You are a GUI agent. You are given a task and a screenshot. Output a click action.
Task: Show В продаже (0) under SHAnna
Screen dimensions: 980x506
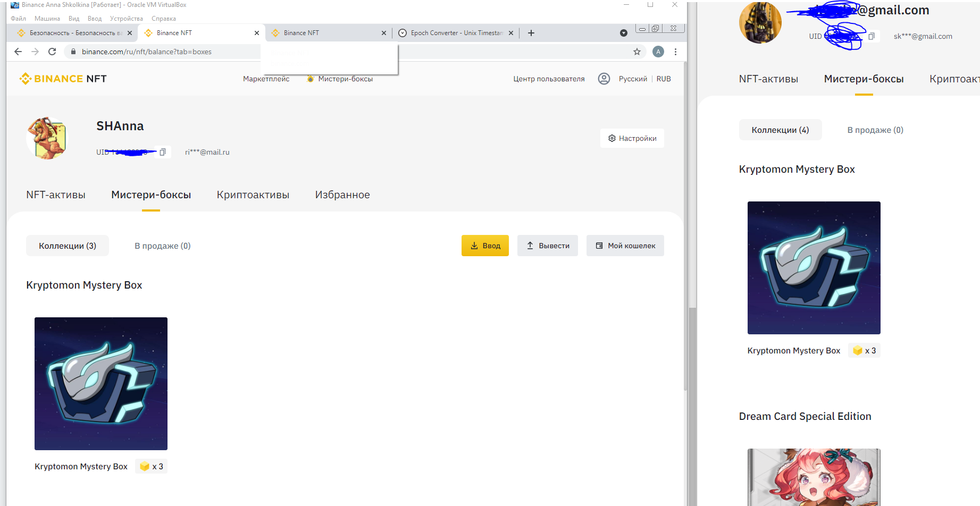click(x=162, y=246)
